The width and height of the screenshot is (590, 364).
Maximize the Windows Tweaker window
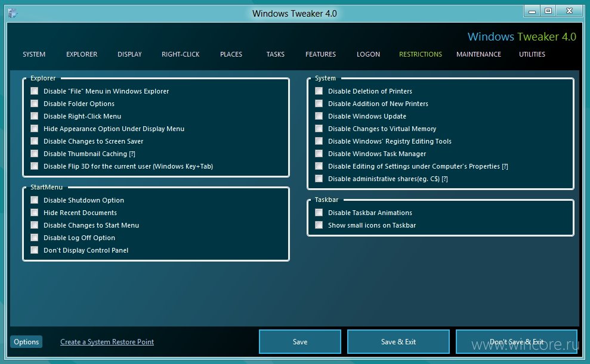coord(548,11)
